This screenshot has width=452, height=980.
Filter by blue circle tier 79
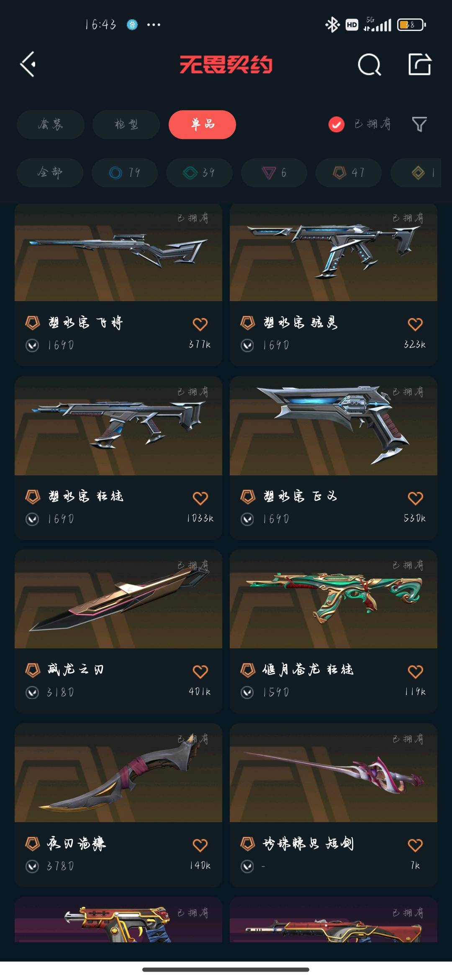click(125, 173)
